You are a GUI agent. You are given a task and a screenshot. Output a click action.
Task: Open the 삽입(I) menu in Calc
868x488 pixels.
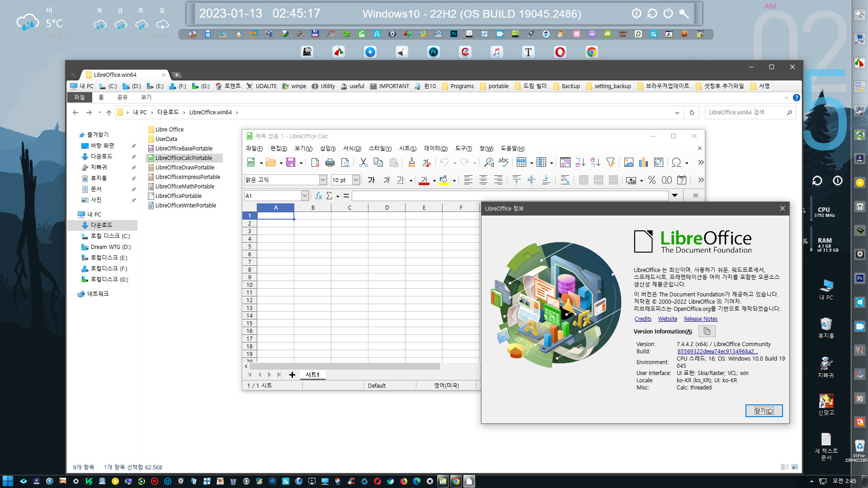(328, 149)
